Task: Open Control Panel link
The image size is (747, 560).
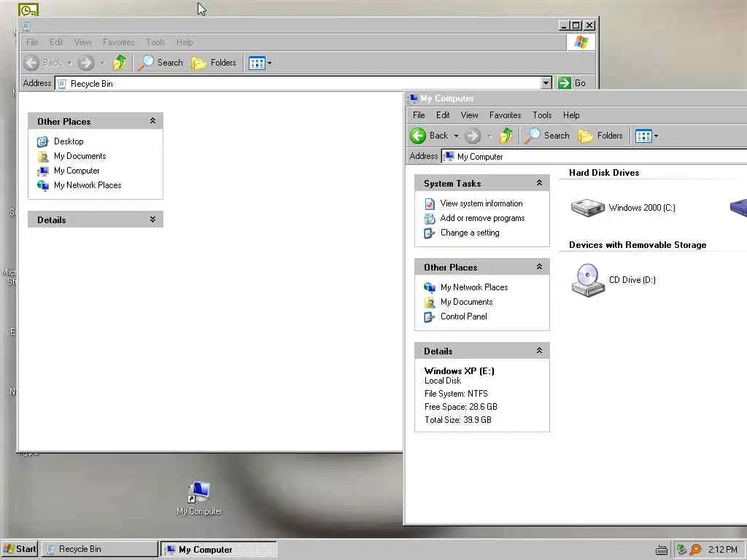Action: click(463, 316)
